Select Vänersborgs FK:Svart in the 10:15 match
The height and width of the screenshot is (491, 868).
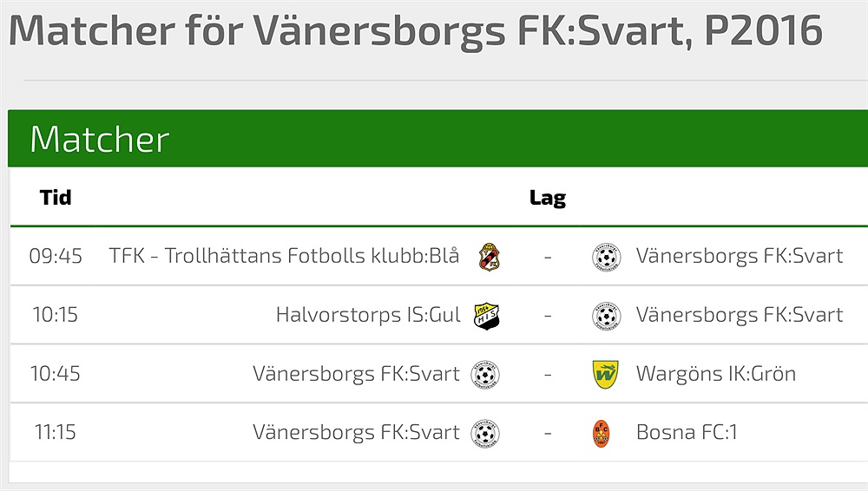pyautogui.click(x=739, y=314)
